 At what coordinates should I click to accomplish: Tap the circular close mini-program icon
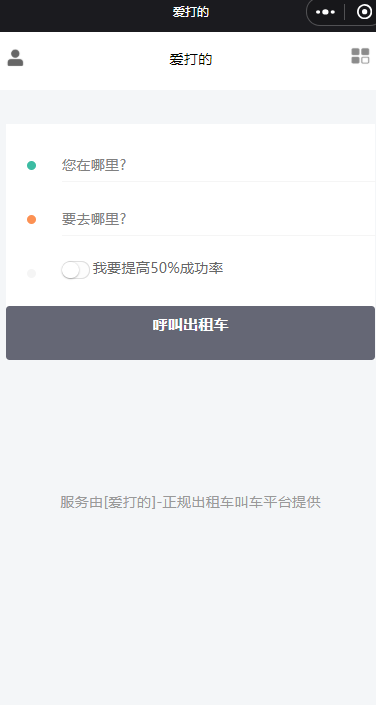click(x=364, y=12)
